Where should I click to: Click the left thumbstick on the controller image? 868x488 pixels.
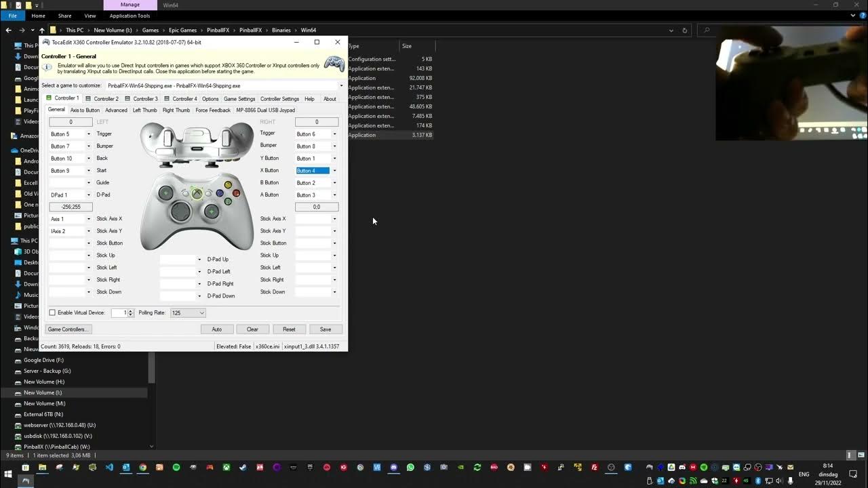(x=165, y=193)
